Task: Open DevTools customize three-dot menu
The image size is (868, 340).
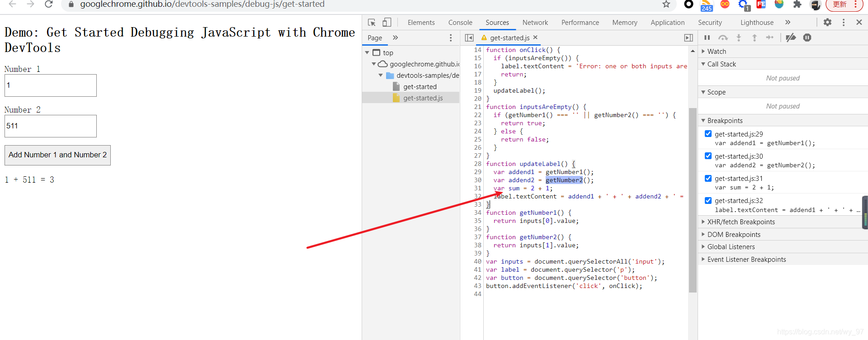Action: [x=844, y=22]
